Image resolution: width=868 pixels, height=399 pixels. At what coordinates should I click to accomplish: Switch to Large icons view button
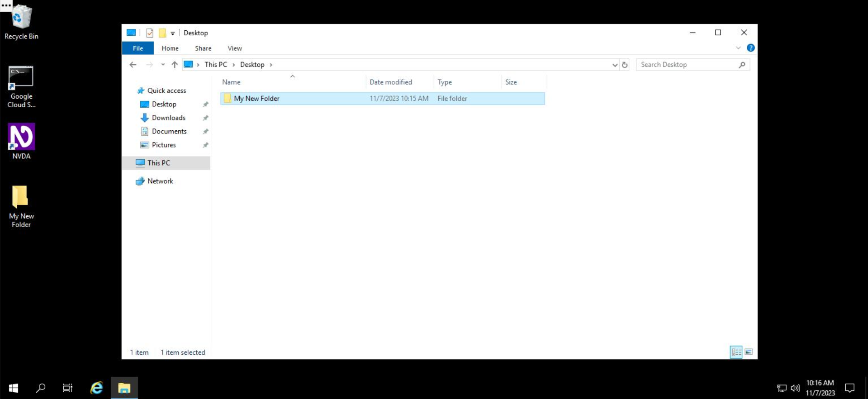[x=749, y=352]
